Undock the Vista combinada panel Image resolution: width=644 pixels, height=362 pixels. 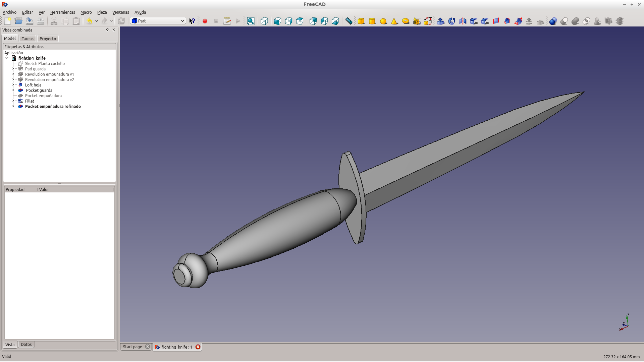coord(107,29)
